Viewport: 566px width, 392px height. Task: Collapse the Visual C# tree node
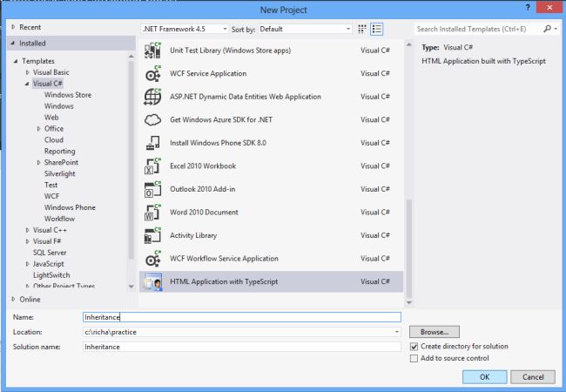coord(28,84)
